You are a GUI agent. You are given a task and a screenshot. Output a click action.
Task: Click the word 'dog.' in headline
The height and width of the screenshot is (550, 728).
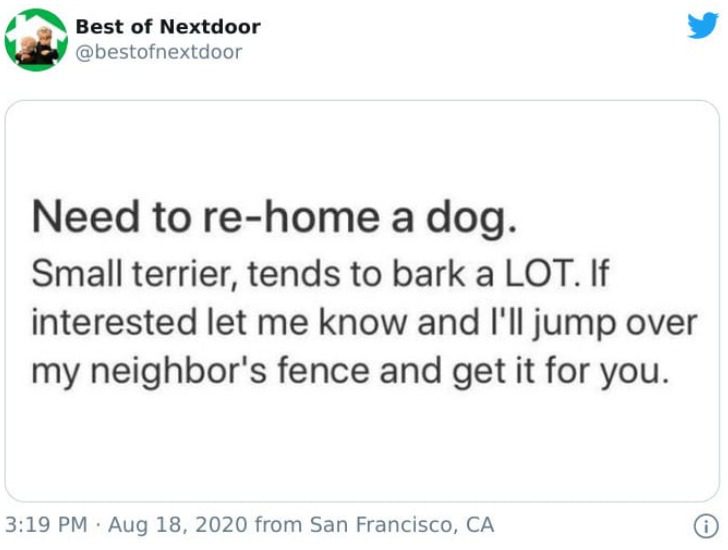(x=471, y=219)
